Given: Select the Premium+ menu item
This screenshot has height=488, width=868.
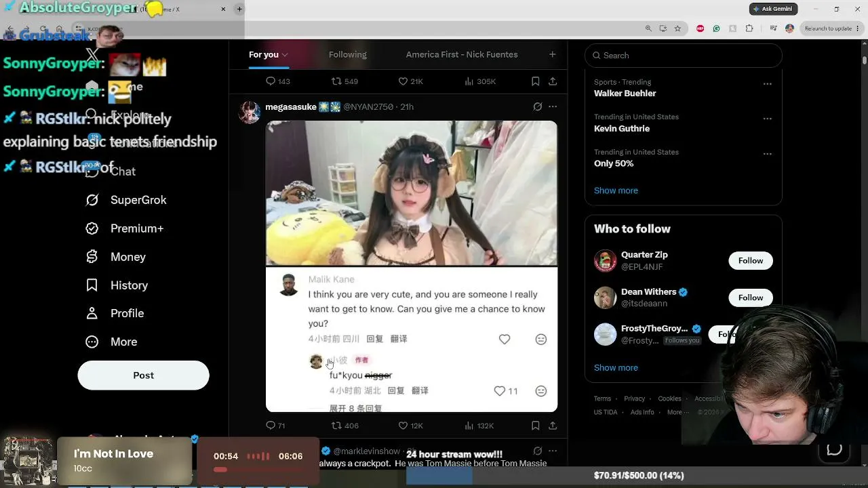Looking at the screenshot, I should click(x=137, y=228).
